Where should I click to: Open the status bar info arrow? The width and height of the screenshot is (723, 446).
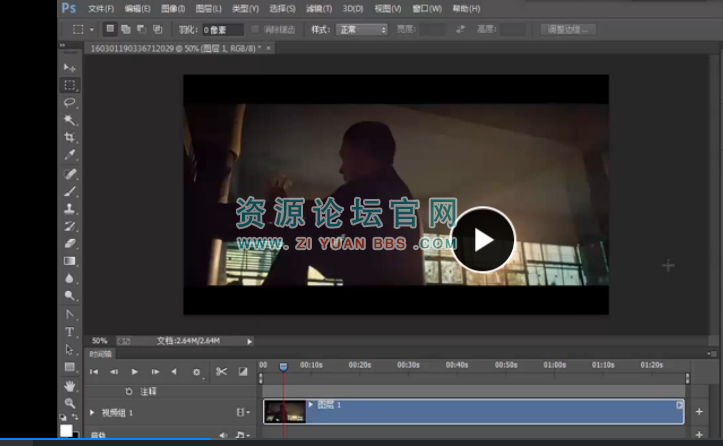coord(249,341)
